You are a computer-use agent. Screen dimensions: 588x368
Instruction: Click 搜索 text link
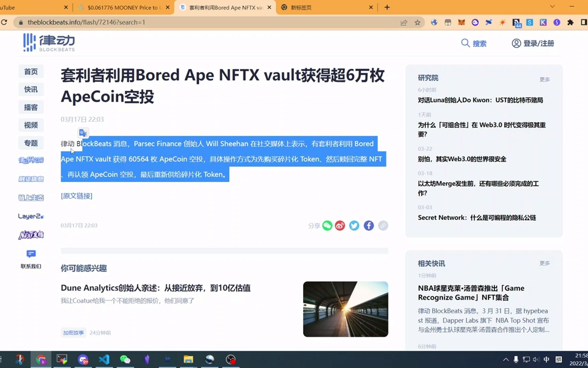479,44
